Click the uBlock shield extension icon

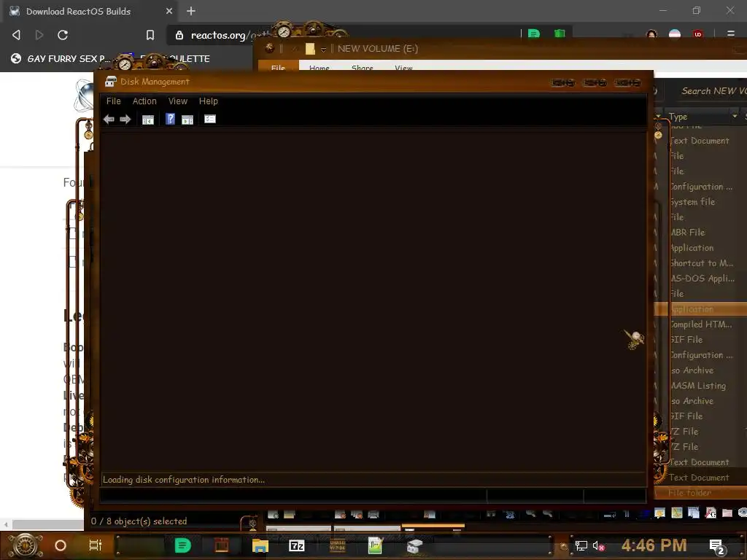click(x=698, y=34)
